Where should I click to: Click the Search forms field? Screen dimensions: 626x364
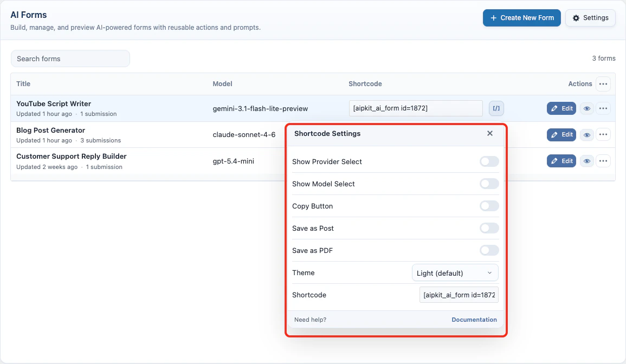pyautogui.click(x=70, y=58)
